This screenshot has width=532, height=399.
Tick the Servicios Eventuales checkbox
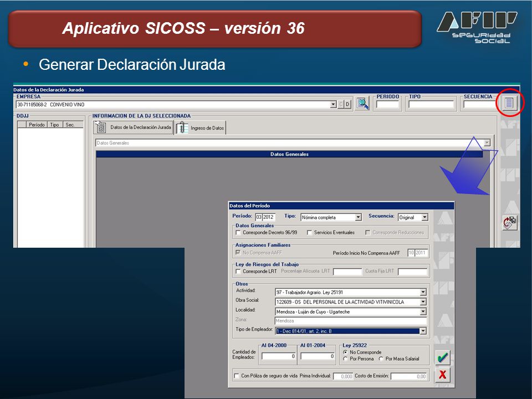(x=309, y=232)
